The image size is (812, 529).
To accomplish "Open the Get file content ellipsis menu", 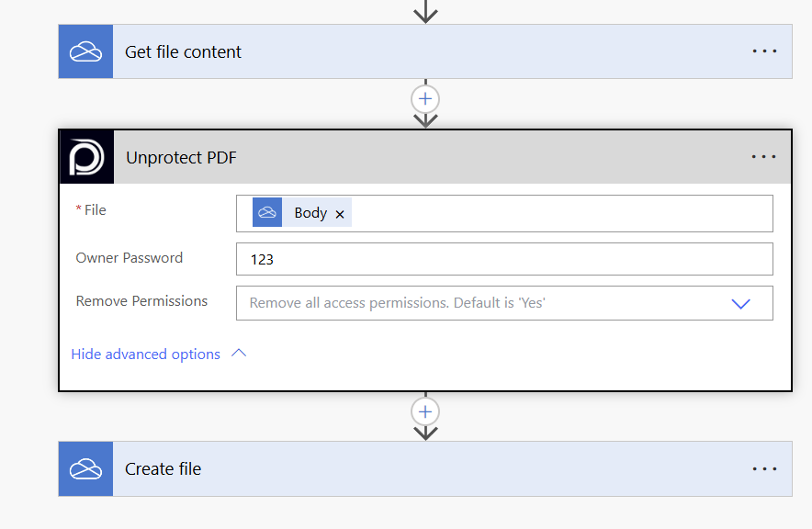I will pos(764,51).
